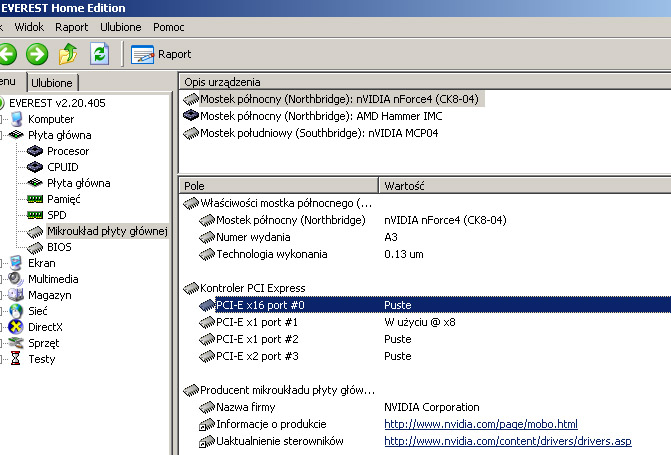671x455 pixels.
Task: Click the 0.13 um value cell
Action: click(404, 254)
